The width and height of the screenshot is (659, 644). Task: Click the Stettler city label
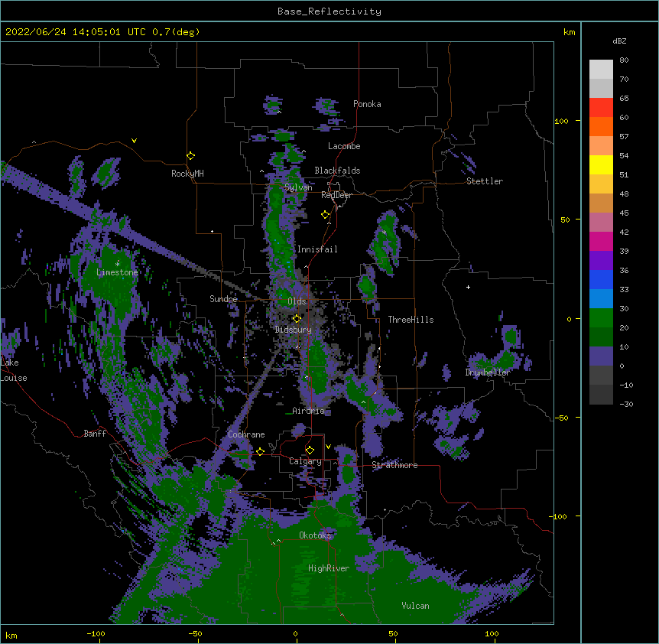click(485, 181)
